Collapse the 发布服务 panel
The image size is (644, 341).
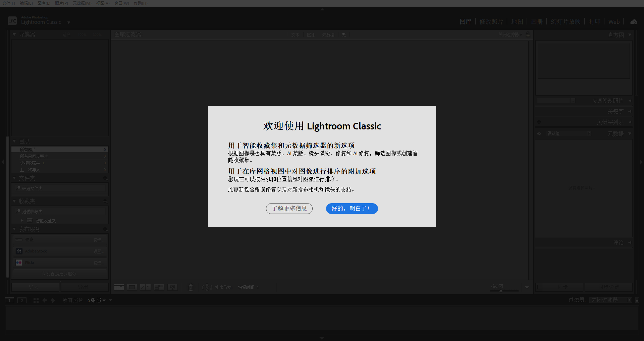coord(14,229)
